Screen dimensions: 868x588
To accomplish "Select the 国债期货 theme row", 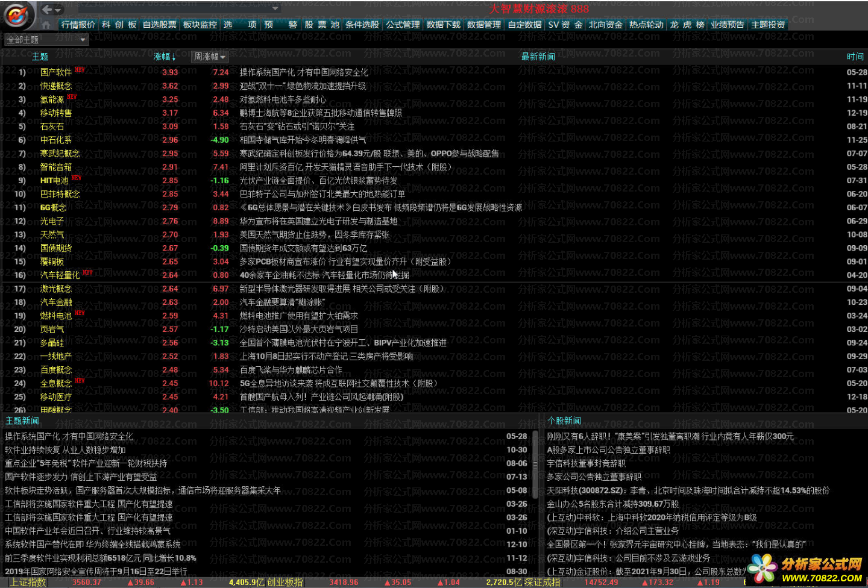I will pos(434,248).
